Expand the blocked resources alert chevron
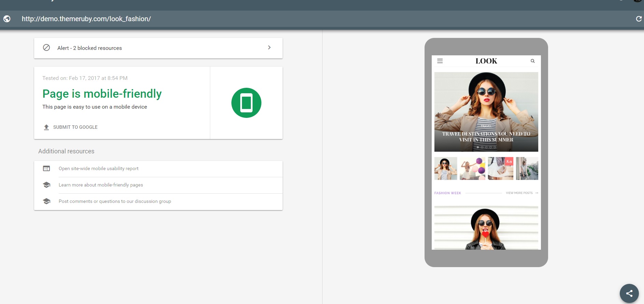The width and height of the screenshot is (644, 304). pos(269,48)
